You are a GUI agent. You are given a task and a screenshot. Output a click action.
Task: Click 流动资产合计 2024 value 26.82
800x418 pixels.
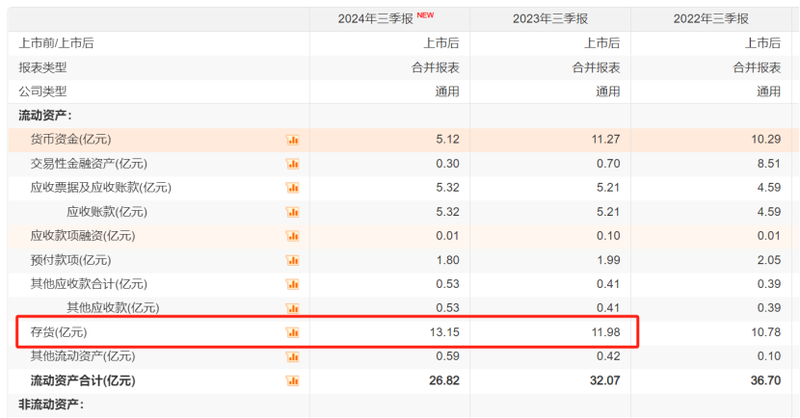click(444, 381)
